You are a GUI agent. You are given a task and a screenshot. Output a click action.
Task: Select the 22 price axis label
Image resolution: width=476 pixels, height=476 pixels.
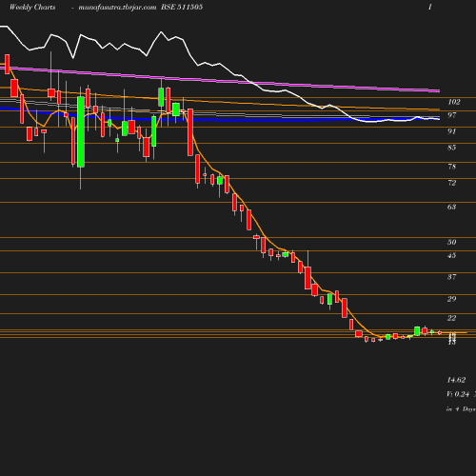click(x=451, y=318)
